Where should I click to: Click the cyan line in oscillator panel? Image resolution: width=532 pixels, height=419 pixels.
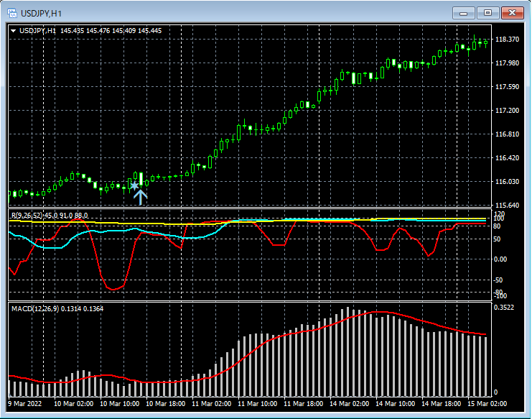point(50,247)
